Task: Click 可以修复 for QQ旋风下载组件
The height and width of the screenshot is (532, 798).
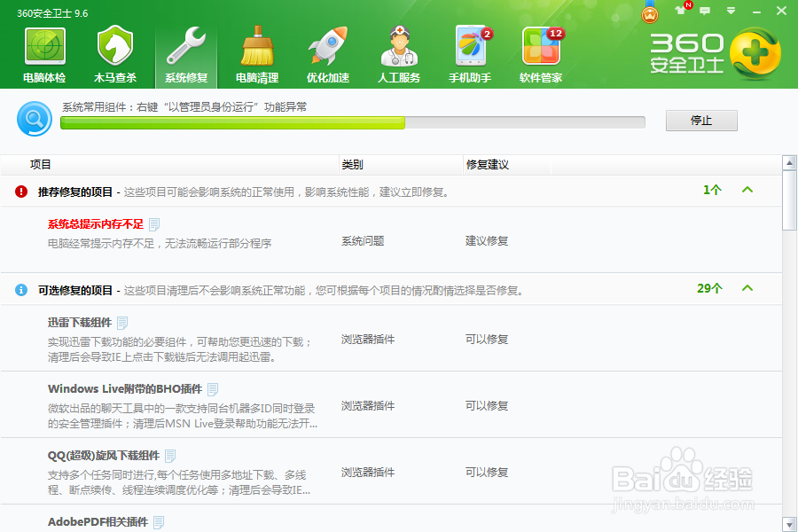Action: pos(487,473)
